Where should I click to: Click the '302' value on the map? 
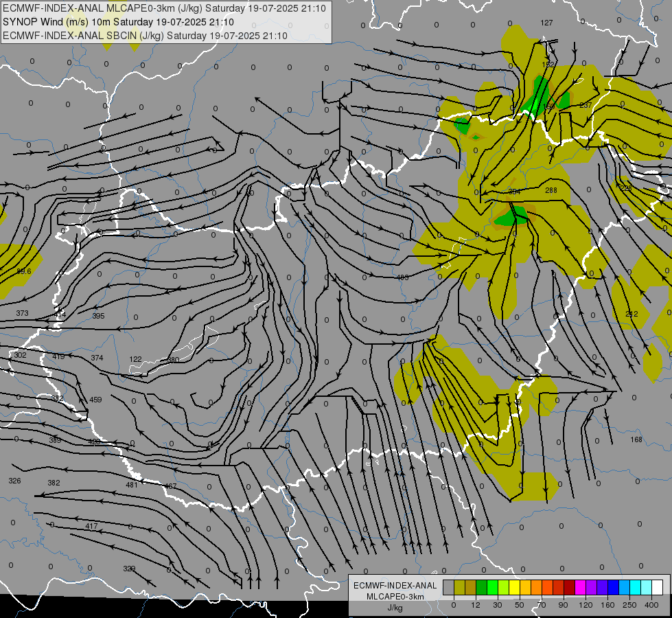point(20,355)
